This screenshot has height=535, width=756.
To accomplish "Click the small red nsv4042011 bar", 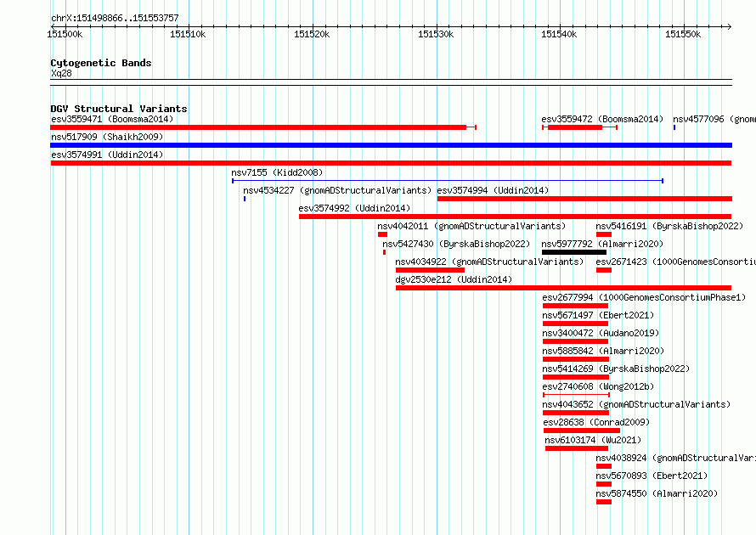I will 382,234.
